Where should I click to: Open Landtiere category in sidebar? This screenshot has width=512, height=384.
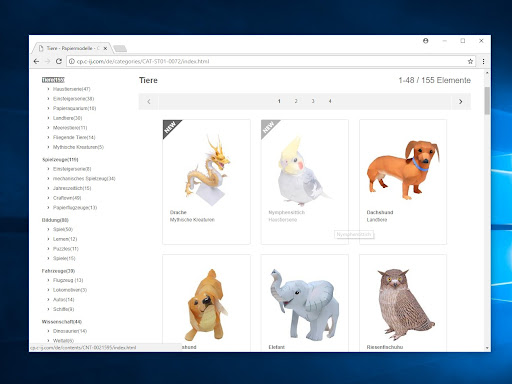[67, 118]
